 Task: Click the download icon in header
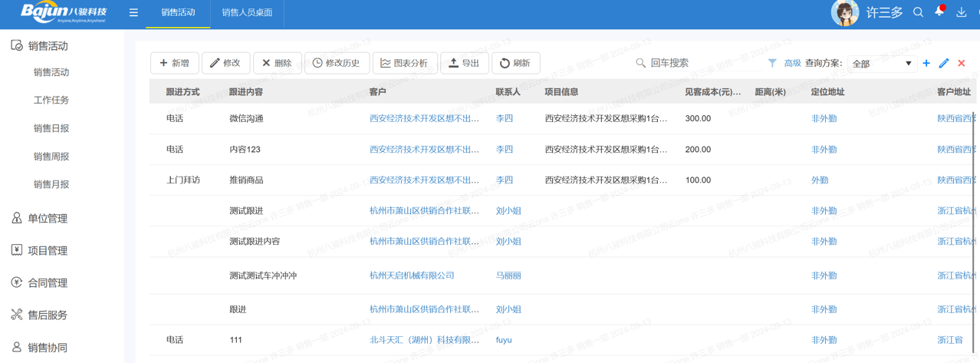click(961, 12)
